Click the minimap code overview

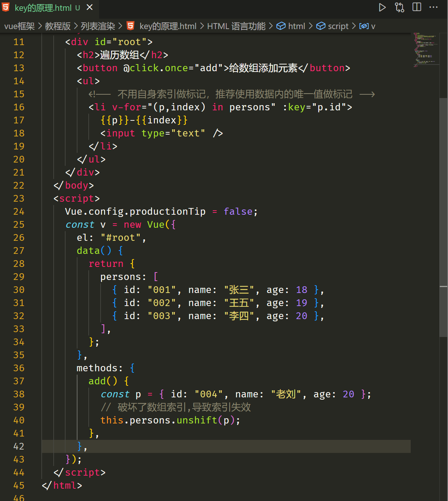pos(425,50)
